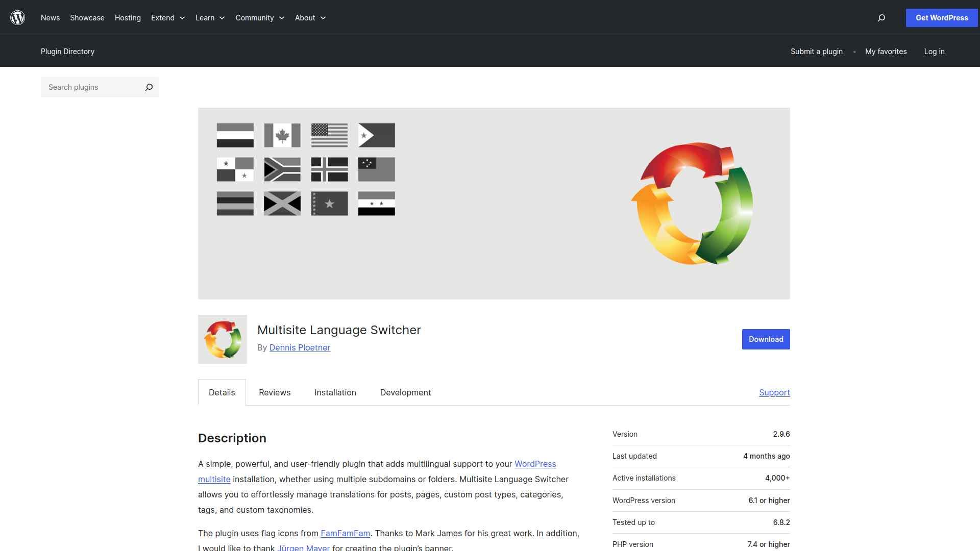
Task: Submit plugin search with magnifier icon
Action: point(149,87)
